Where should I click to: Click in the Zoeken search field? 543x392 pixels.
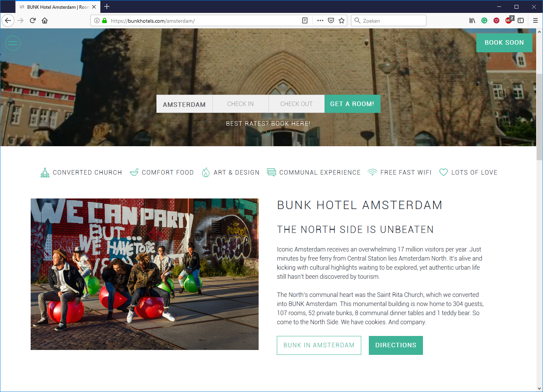pos(389,20)
